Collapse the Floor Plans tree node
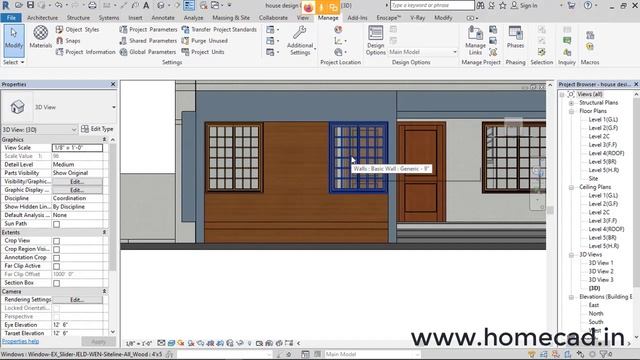 point(571,111)
